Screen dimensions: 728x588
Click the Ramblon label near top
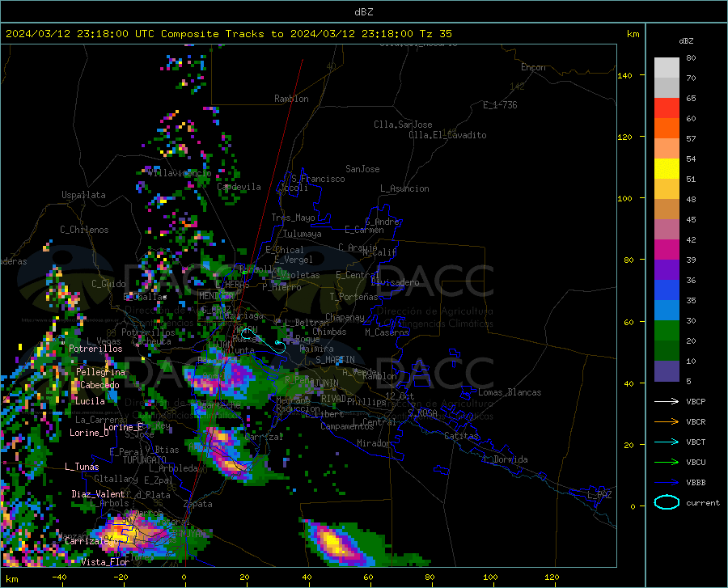click(x=291, y=99)
